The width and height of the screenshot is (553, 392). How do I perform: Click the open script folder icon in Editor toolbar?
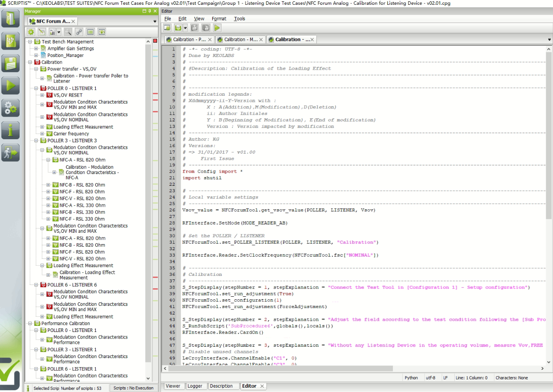pyautogui.click(x=178, y=28)
